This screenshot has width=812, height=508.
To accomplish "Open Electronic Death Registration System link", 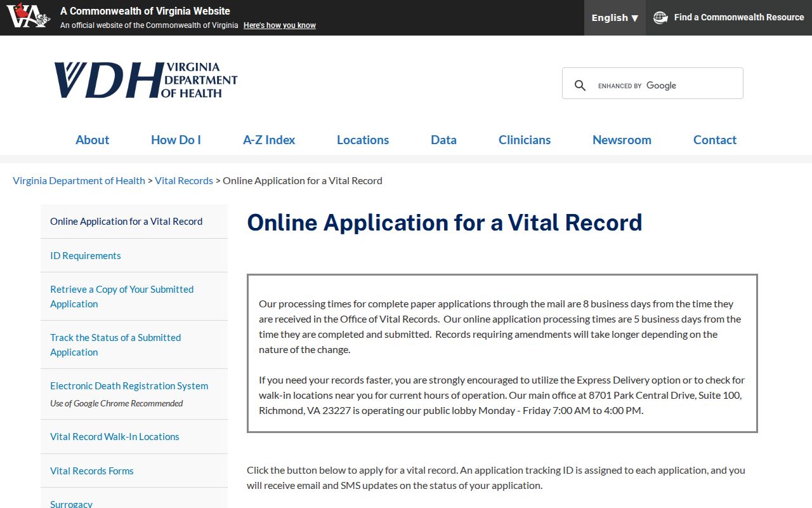I will coord(129,386).
